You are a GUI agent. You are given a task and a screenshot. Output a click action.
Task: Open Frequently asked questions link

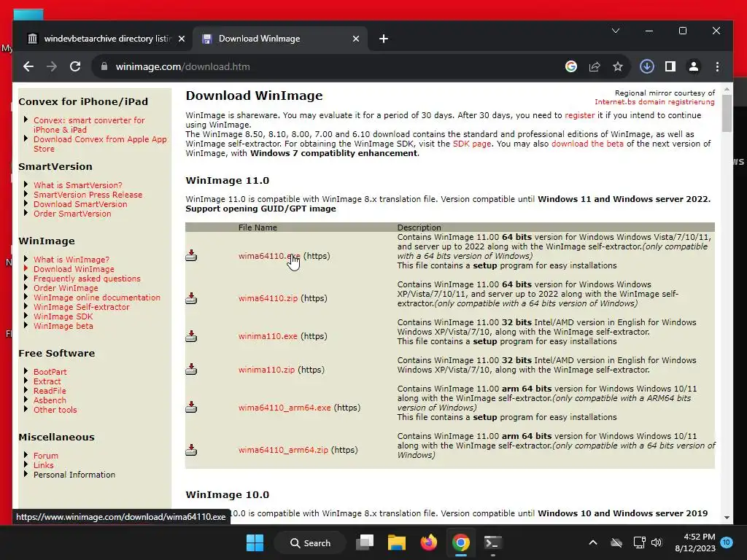coord(88,279)
